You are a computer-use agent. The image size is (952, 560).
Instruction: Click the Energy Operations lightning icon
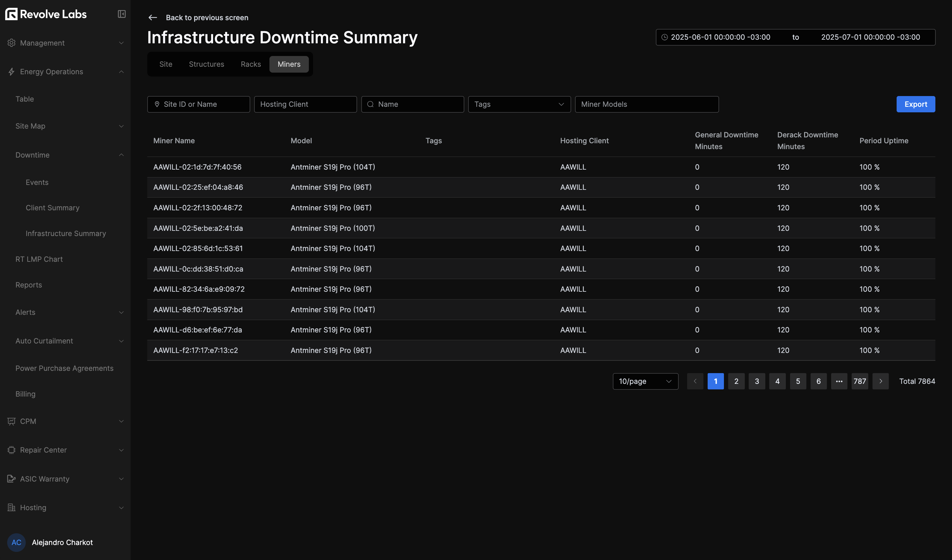click(11, 71)
